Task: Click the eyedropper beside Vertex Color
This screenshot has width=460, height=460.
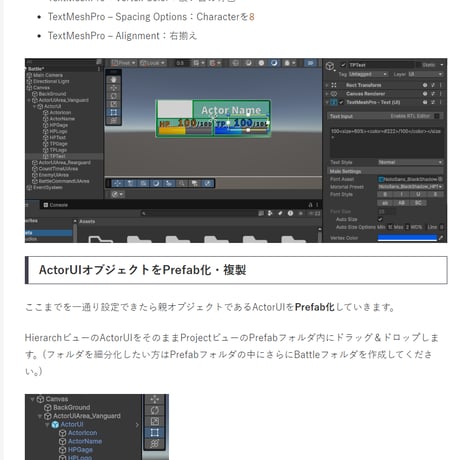Action: pyautogui.click(x=441, y=238)
